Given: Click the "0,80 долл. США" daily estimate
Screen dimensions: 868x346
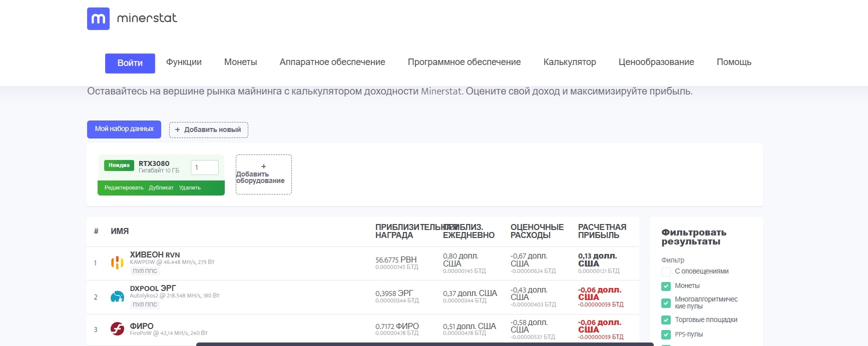Looking at the screenshot, I should click(461, 259).
